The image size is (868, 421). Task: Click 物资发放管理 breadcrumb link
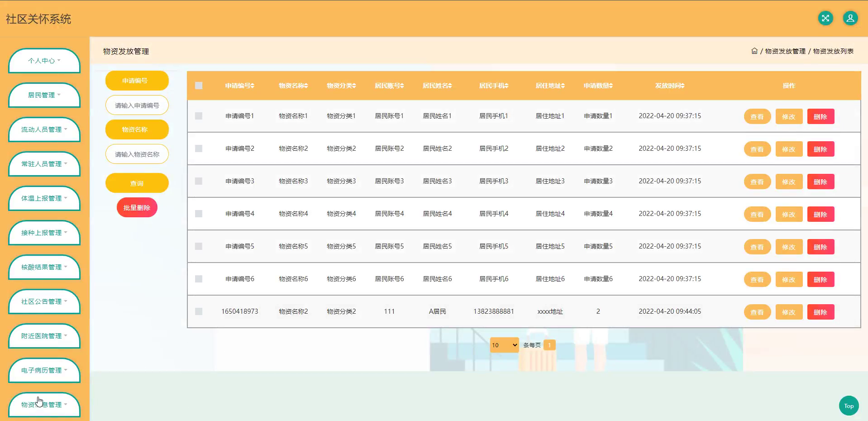click(x=785, y=51)
